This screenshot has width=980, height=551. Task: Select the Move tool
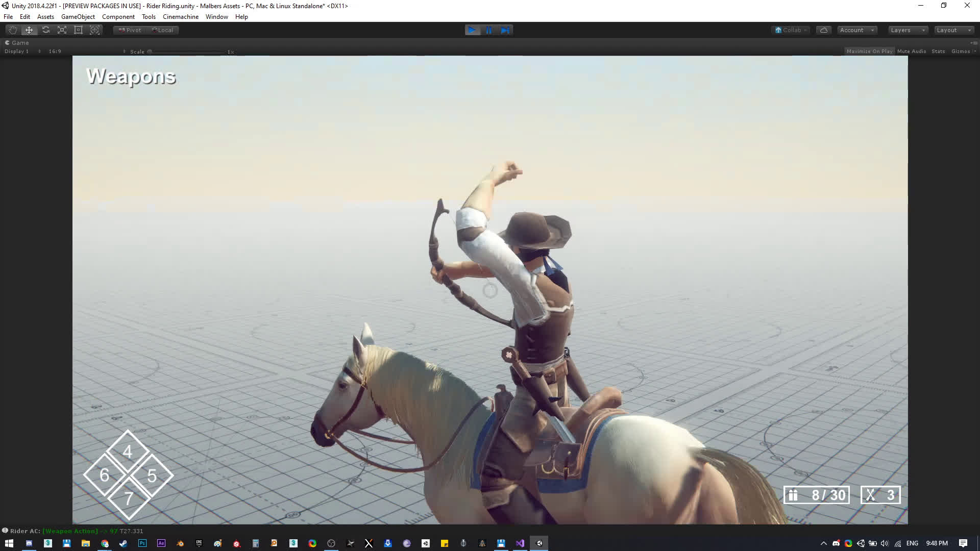(x=29, y=30)
